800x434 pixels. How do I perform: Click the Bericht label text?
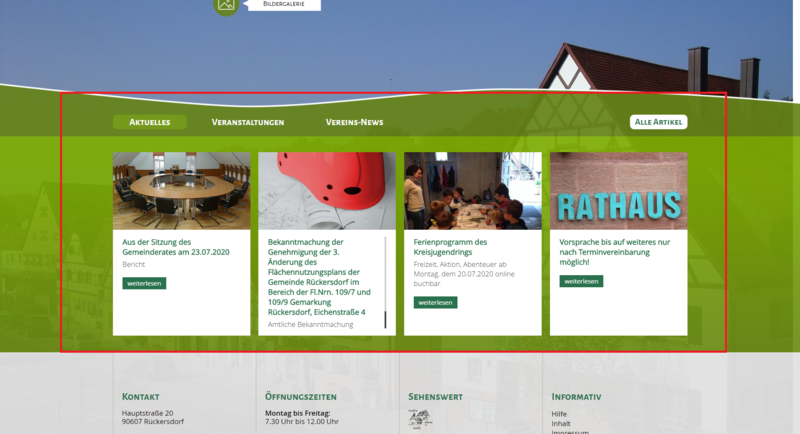pyautogui.click(x=134, y=264)
